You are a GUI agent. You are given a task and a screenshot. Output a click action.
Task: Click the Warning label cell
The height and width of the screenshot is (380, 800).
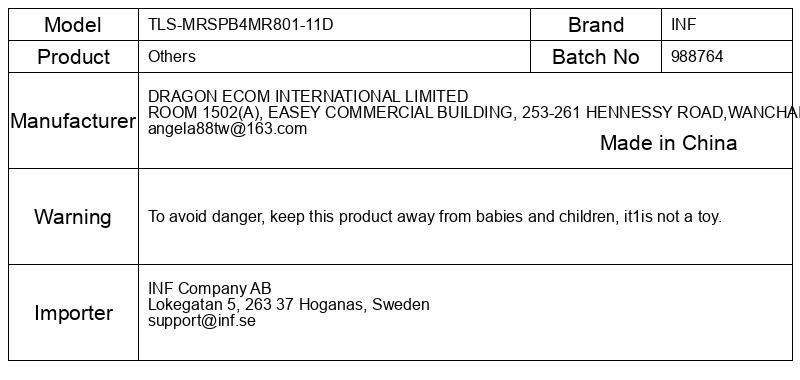click(x=73, y=216)
